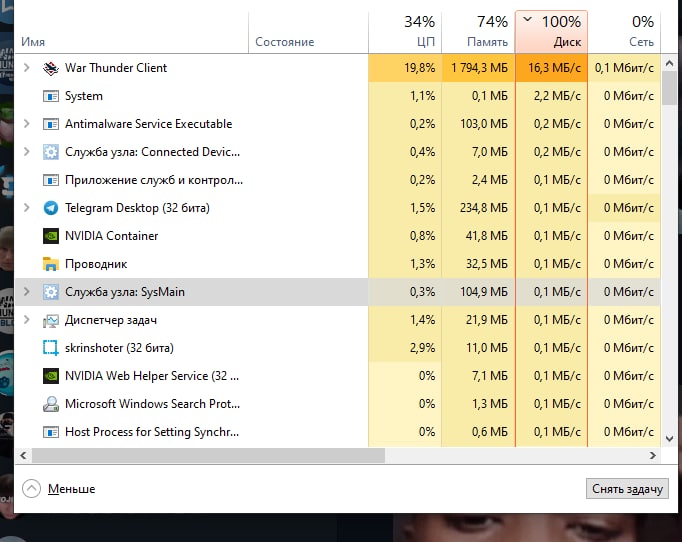682x542 pixels.
Task: Click the Снять задачу button
Action: pyautogui.click(x=626, y=488)
